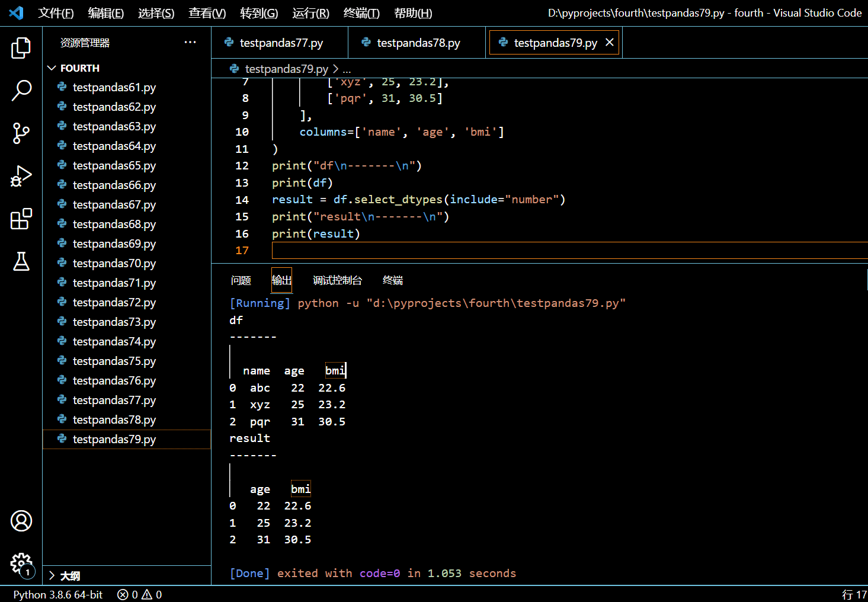Click Python icon in breadcrumb
This screenshot has height=602, width=868.
[235, 69]
